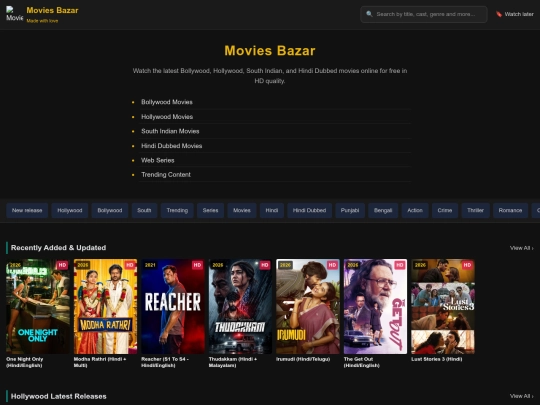
Task: Click View All for Hollywood Latest Releases
Action: pyautogui.click(x=521, y=396)
